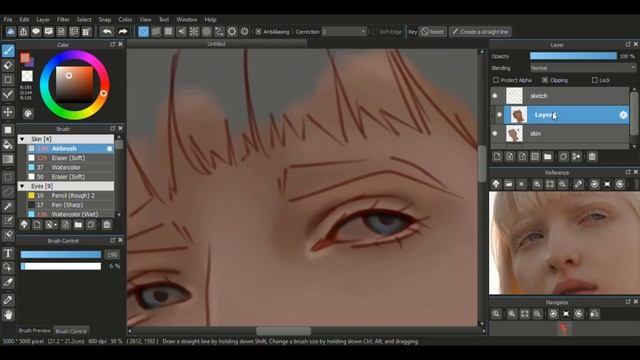Viewport: 640px width, 360px height.
Task: Open color palette icon below swatches
Action: [28, 113]
